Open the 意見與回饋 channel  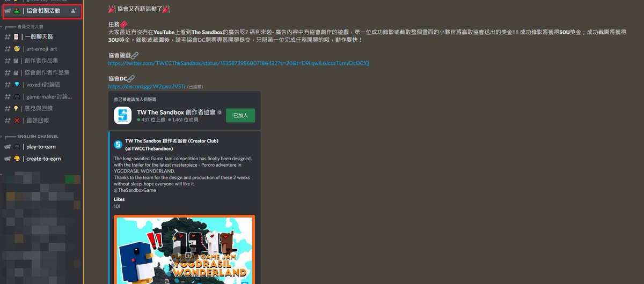[x=42, y=108]
